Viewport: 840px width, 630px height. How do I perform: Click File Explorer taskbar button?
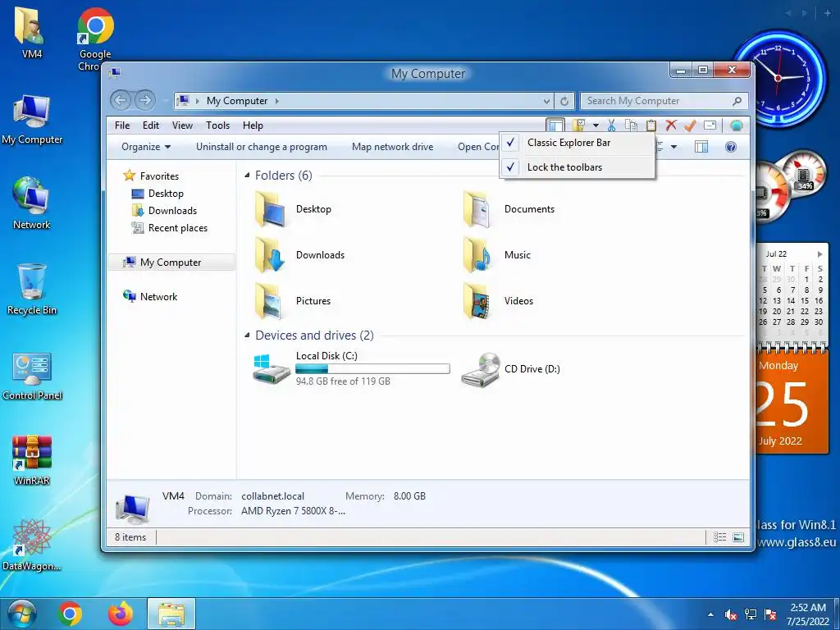(171, 614)
